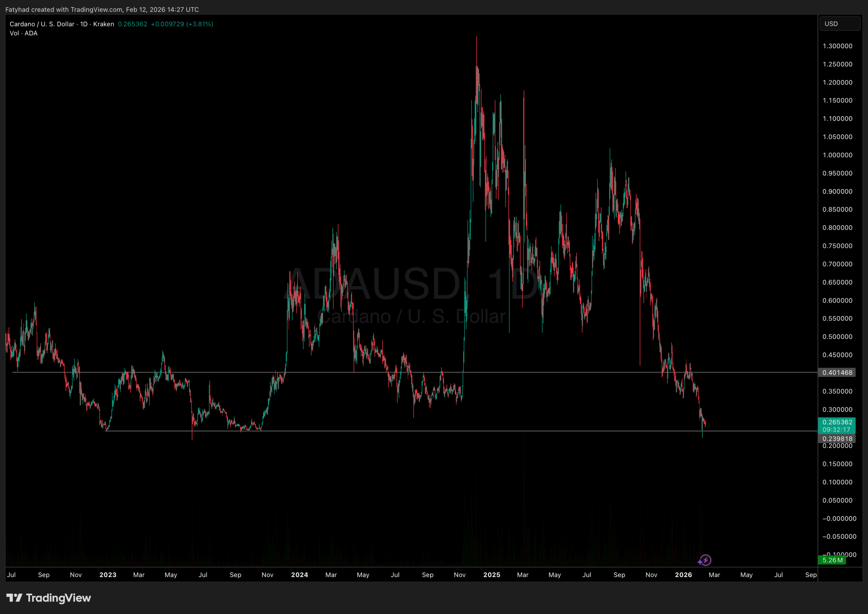868x614 pixels.
Task: Expand the 0.239818 support level label
Action: [838, 439]
